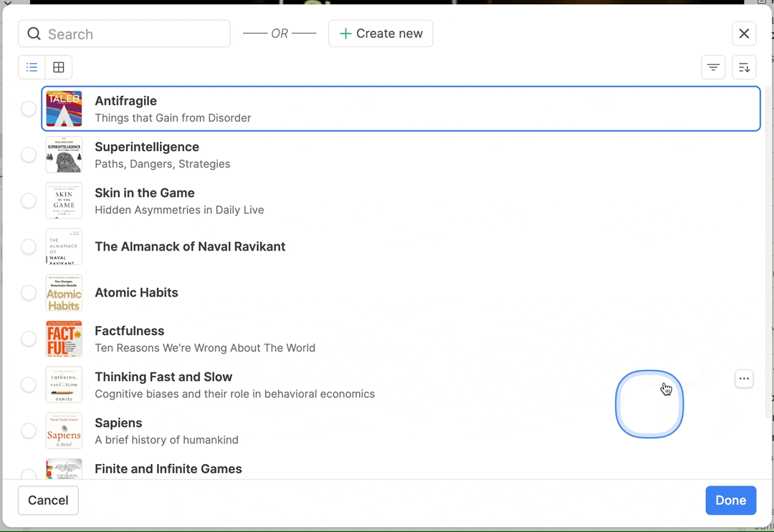774x532 pixels.
Task: Click the Factfulness title text
Action: point(129,331)
